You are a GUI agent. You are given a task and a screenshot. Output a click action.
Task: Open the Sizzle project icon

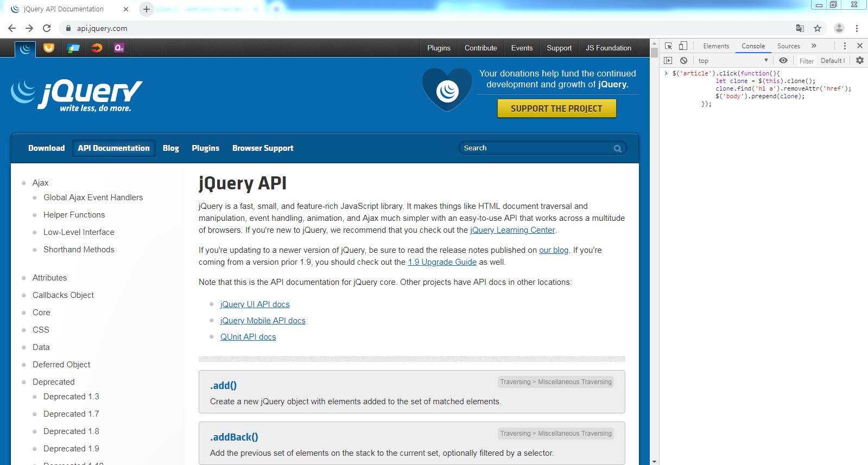coord(96,48)
